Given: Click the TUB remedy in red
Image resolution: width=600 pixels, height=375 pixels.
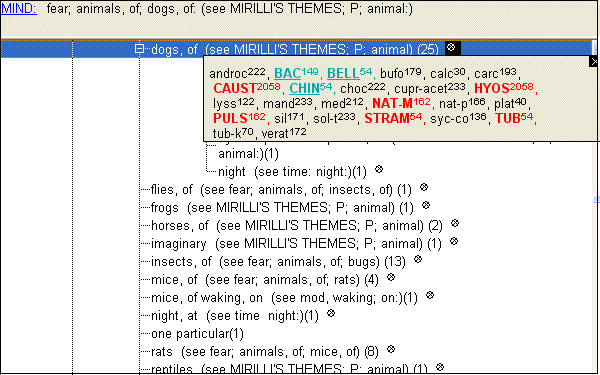Looking at the screenshot, I should click(x=514, y=118).
